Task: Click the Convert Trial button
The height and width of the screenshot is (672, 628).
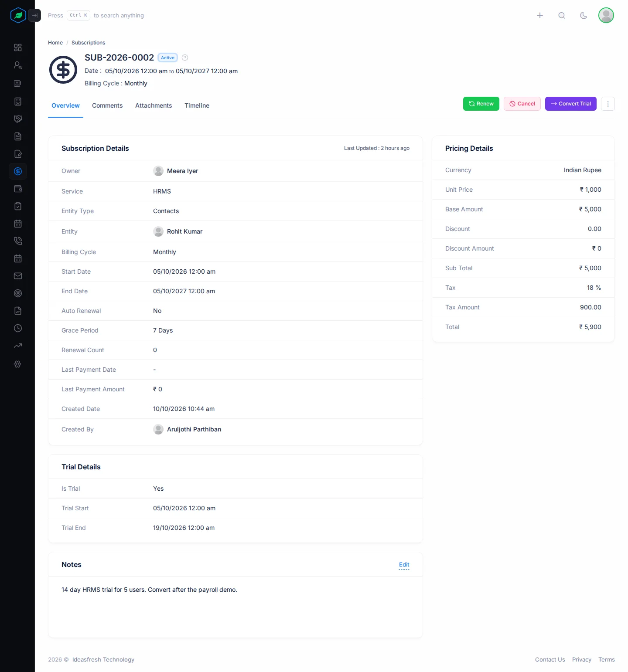Action: point(571,104)
